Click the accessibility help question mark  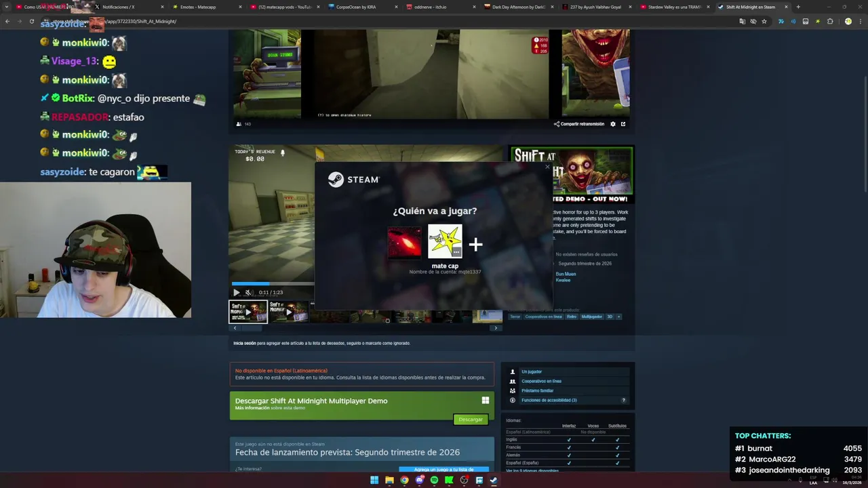(624, 400)
